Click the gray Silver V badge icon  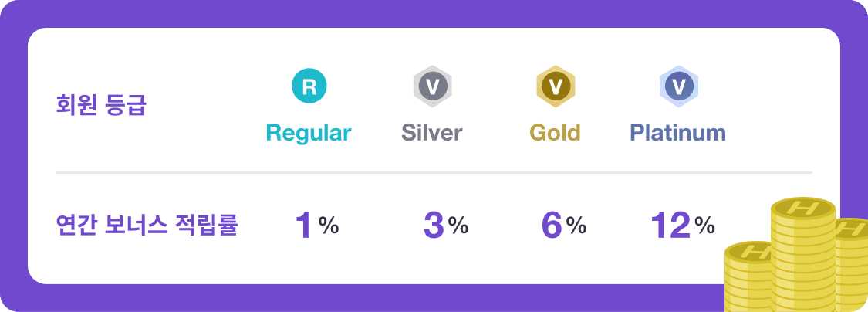tap(432, 86)
